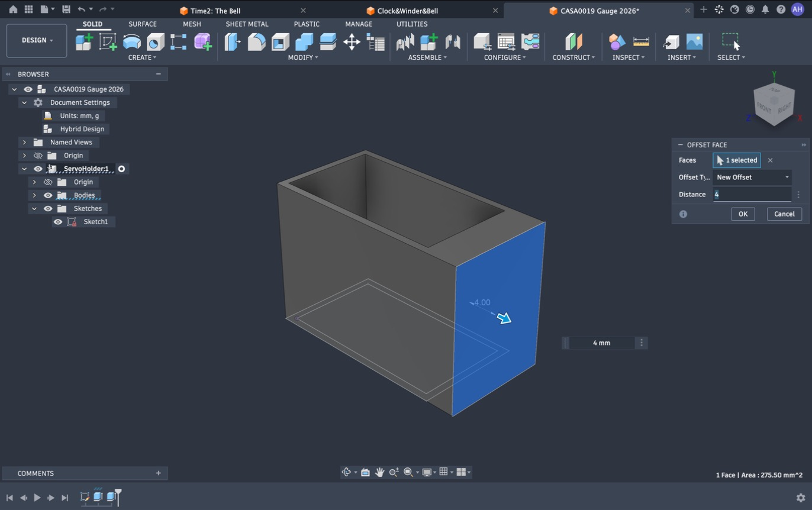The width and height of the screenshot is (812, 510).
Task: Collapse the CASA0019 Gauge 2026 root node
Action: coord(14,89)
